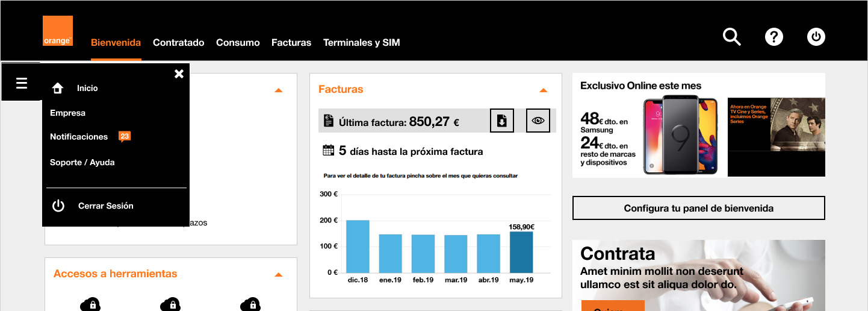Image resolution: width=868 pixels, height=311 pixels.
Task: View last invoice with eye icon
Action: pos(538,121)
